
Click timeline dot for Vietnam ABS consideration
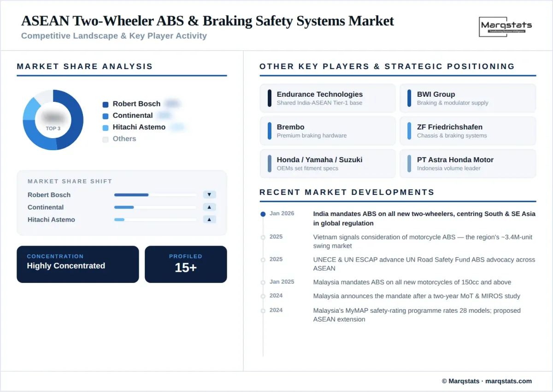pyautogui.click(x=263, y=237)
